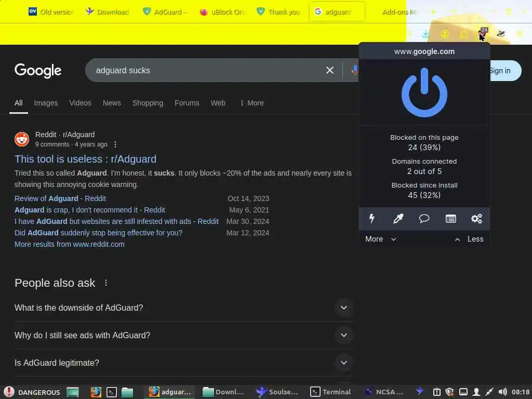Toggle the uBlock Origin blue power button

point(424,92)
